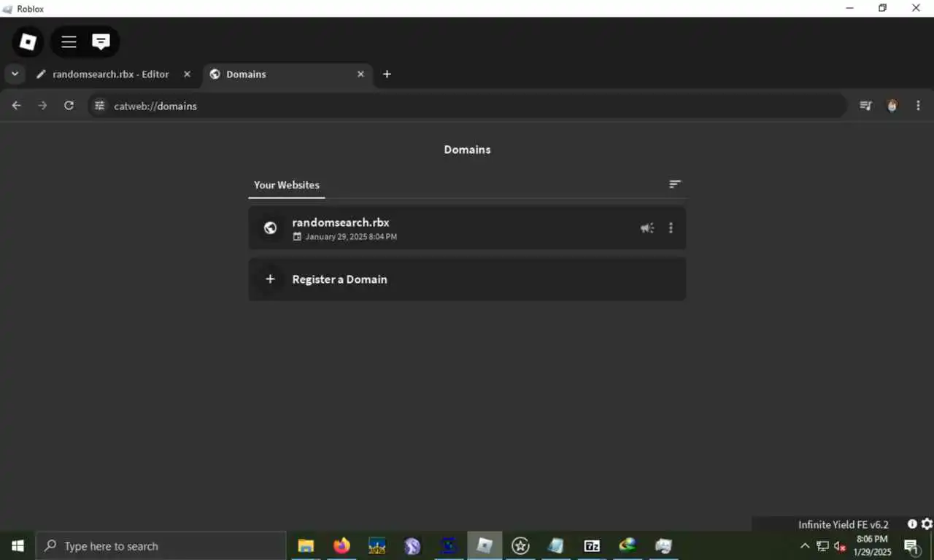The width and height of the screenshot is (934, 560).
Task: Open a new tab with the plus button
Action: (x=387, y=74)
